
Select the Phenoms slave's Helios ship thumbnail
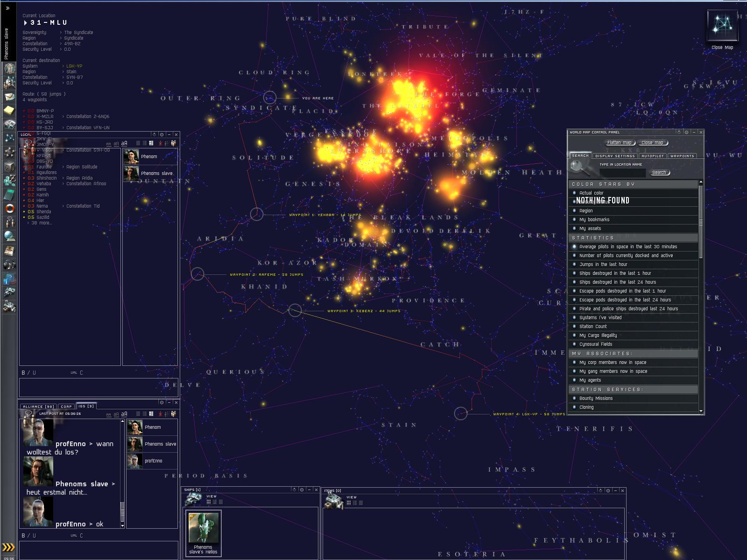coord(203,533)
